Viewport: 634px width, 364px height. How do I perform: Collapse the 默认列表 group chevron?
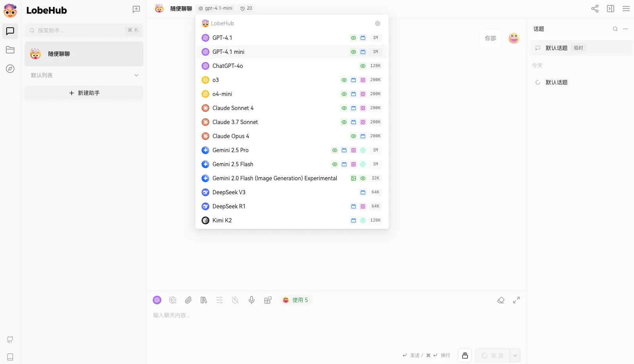(x=136, y=75)
